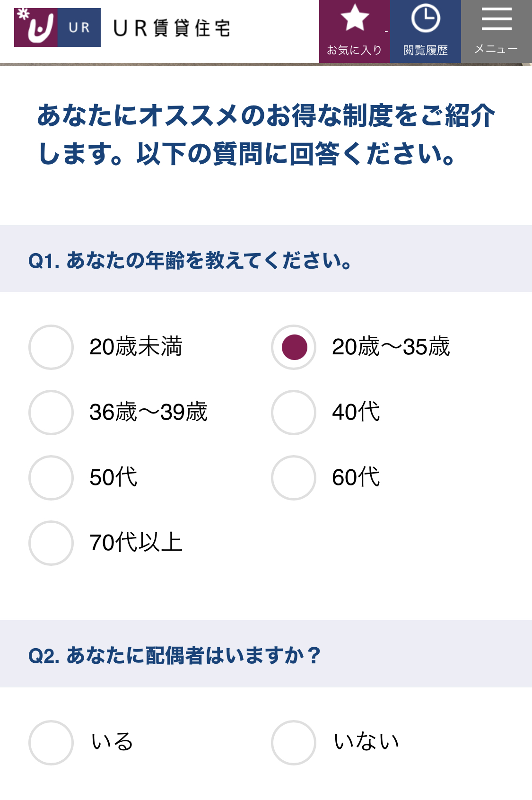Open browsing history via the clock icon
This screenshot has height=800, width=532.
(426, 18)
